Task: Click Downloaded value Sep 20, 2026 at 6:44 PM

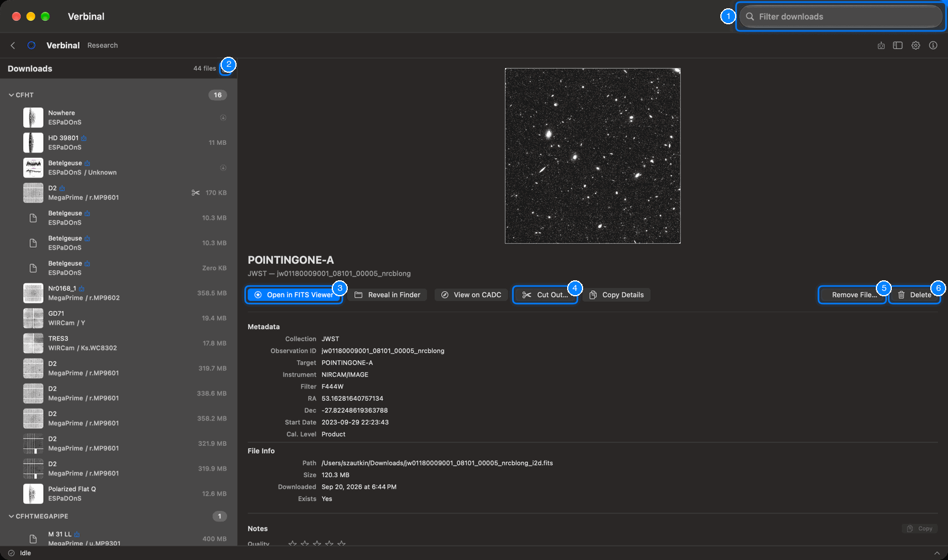Action: click(x=359, y=487)
